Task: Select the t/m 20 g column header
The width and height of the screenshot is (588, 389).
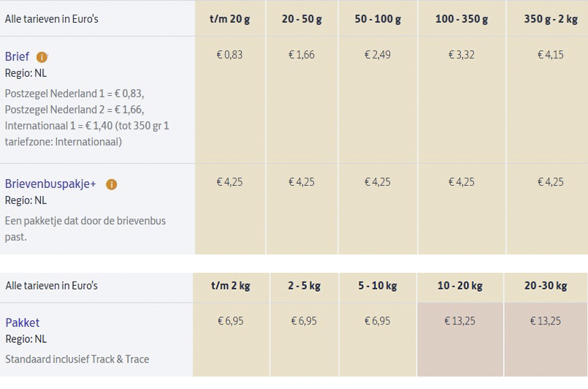Action: (x=229, y=19)
